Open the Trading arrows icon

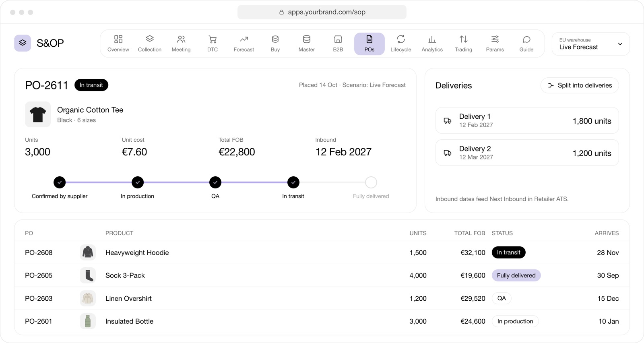tap(464, 39)
